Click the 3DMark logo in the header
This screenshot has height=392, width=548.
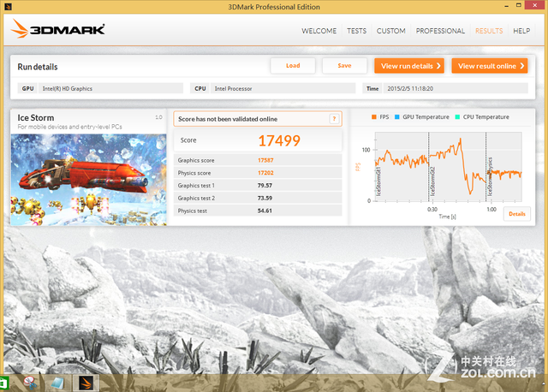pos(57,28)
